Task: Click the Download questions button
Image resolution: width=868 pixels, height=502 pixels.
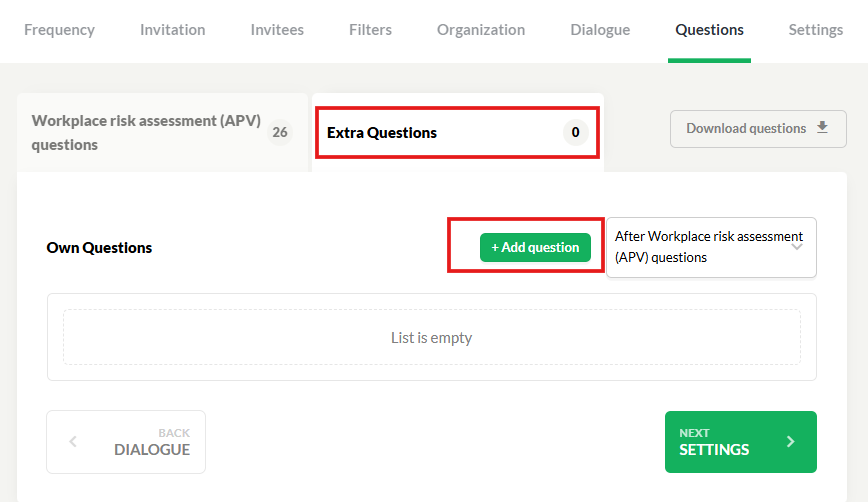Action: click(758, 128)
